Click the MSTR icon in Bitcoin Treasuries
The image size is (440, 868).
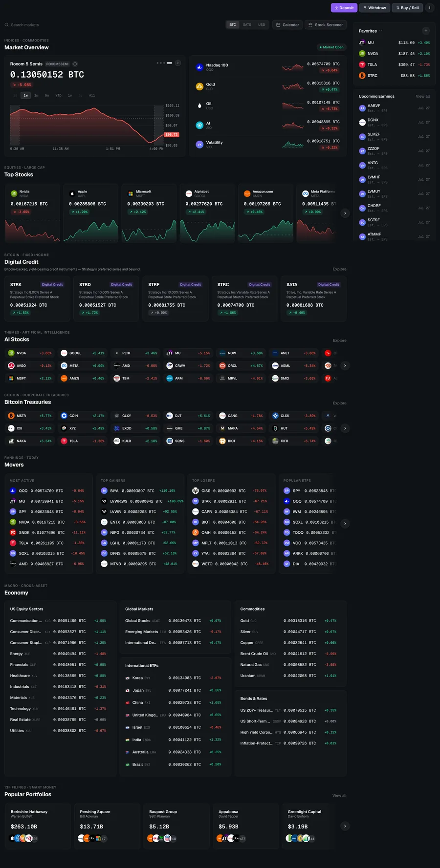(11, 416)
